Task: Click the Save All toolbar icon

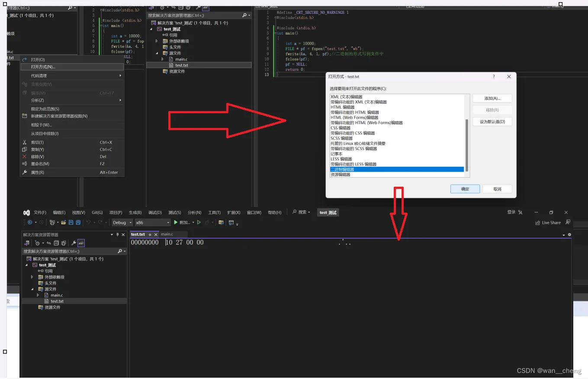Action: coord(78,223)
